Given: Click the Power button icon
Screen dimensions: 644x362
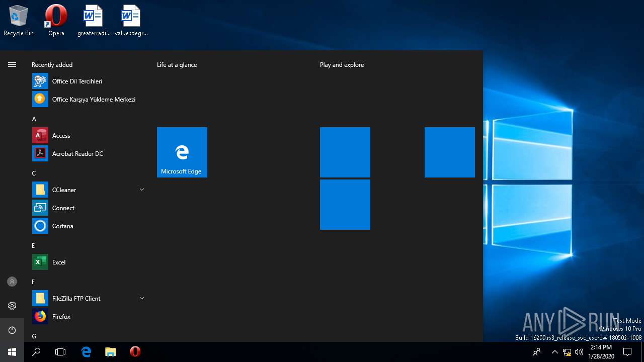Looking at the screenshot, I should (x=12, y=330).
